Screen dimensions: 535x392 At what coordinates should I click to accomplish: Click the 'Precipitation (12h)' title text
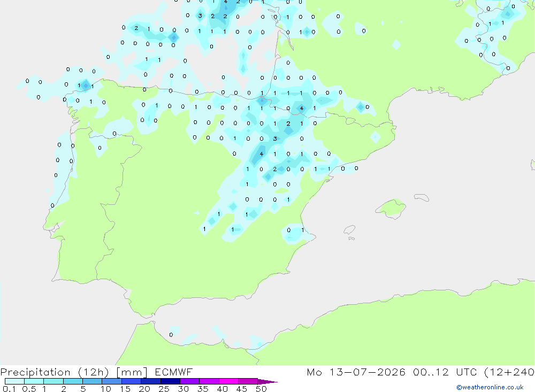pos(55,372)
